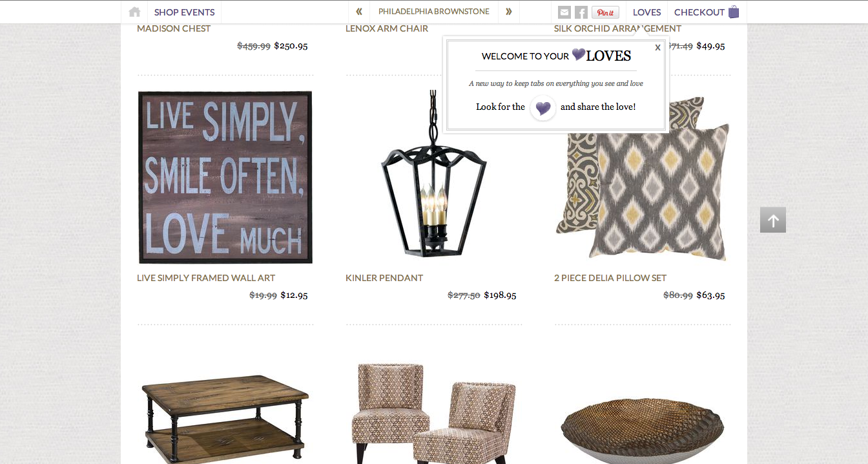Viewport: 868px width, 464px height.
Task: Click the black lantern pendant image
Action: (434, 174)
